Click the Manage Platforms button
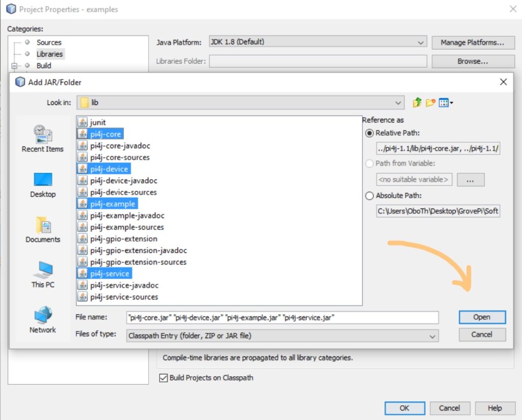This screenshot has width=522, height=420. click(x=473, y=42)
